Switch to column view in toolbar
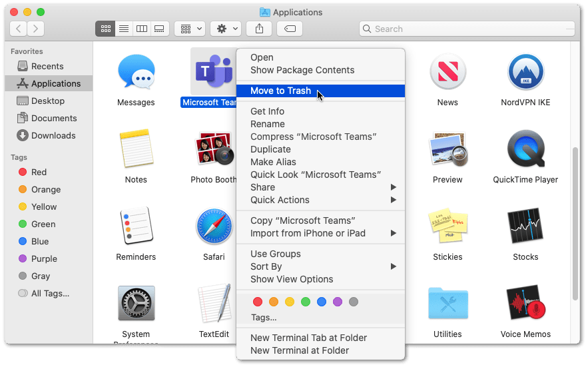588x369 pixels. click(142, 29)
